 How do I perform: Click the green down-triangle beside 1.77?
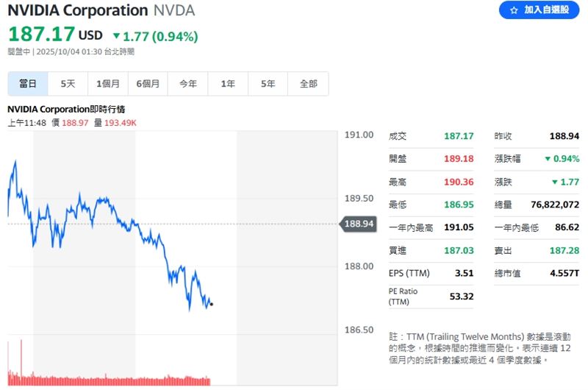pos(116,35)
